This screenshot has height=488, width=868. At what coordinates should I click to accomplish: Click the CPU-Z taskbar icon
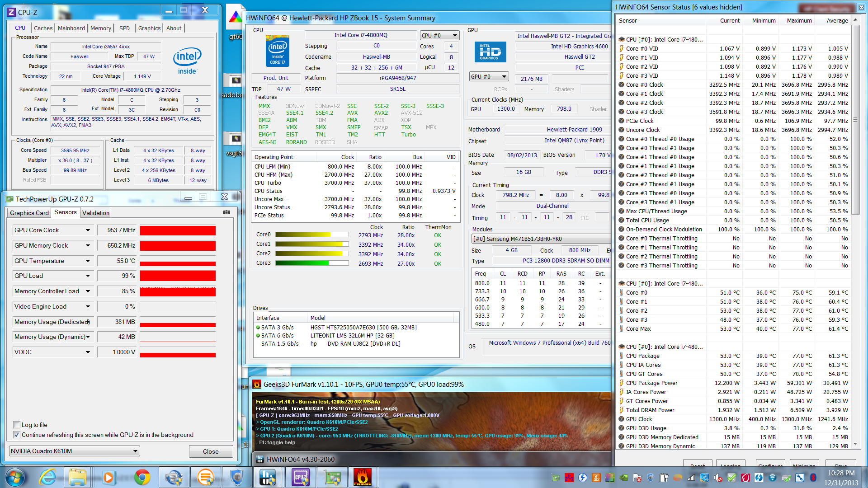point(301,477)
